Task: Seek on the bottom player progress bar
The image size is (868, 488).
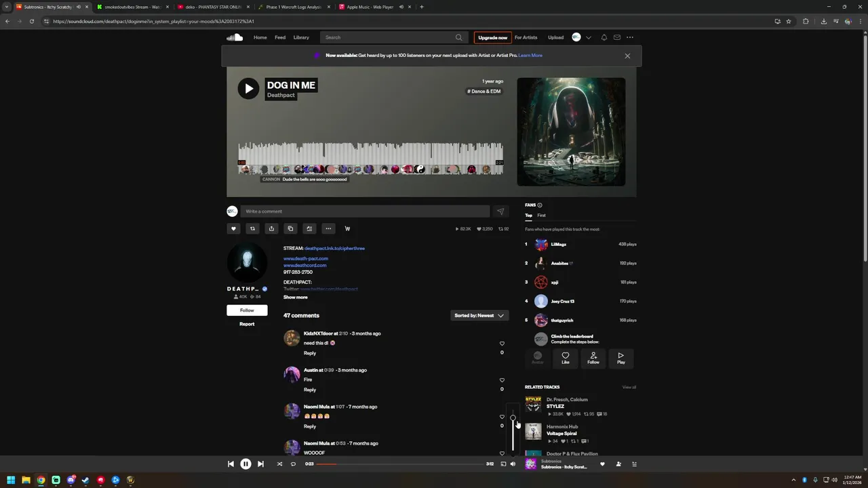Action: coord(400,464)
